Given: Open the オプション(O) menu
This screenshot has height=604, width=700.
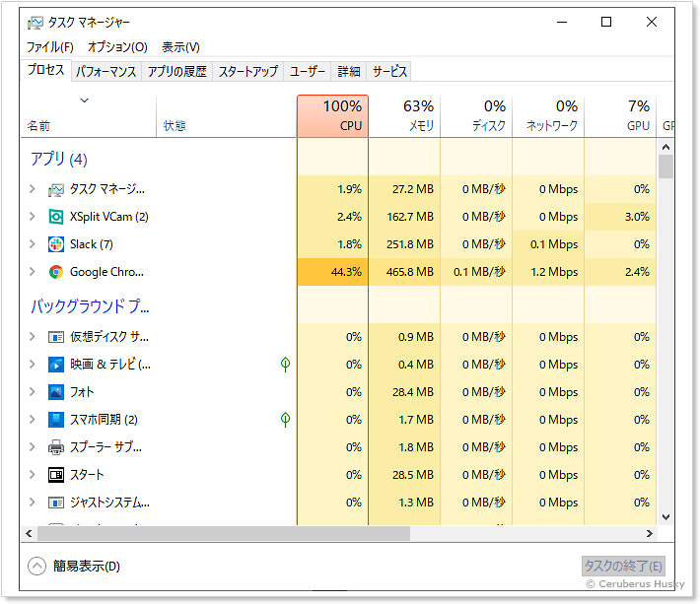Looking at the screenshot, I should [117, 47].
